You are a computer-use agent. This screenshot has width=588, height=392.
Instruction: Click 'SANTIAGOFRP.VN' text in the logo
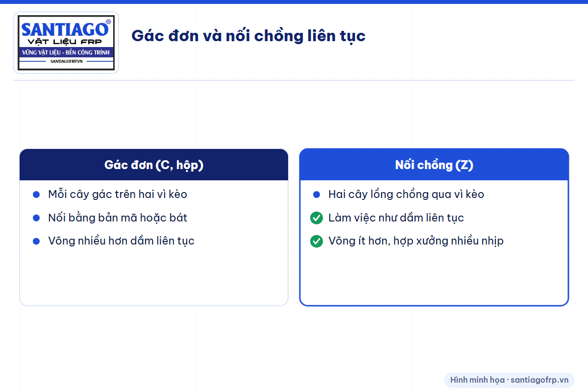coord(66,61)
